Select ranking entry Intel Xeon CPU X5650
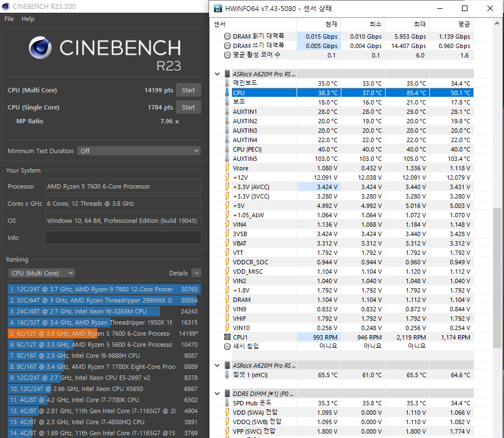504x438 pixels. click(x=104, y=389)
